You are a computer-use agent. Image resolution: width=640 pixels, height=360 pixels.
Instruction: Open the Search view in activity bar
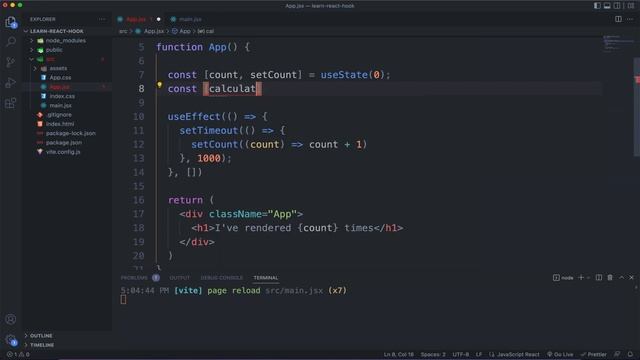11,42
